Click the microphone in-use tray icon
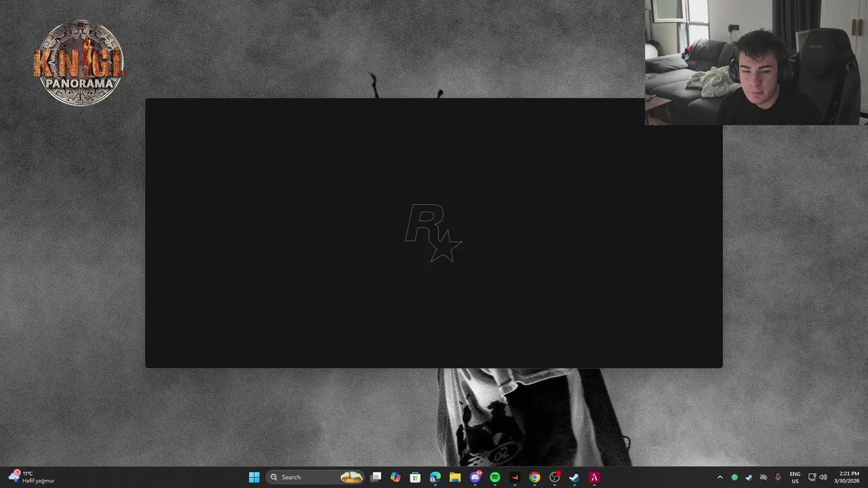The width and height of the screenshot is (868, 488). (x=778, y=477)
